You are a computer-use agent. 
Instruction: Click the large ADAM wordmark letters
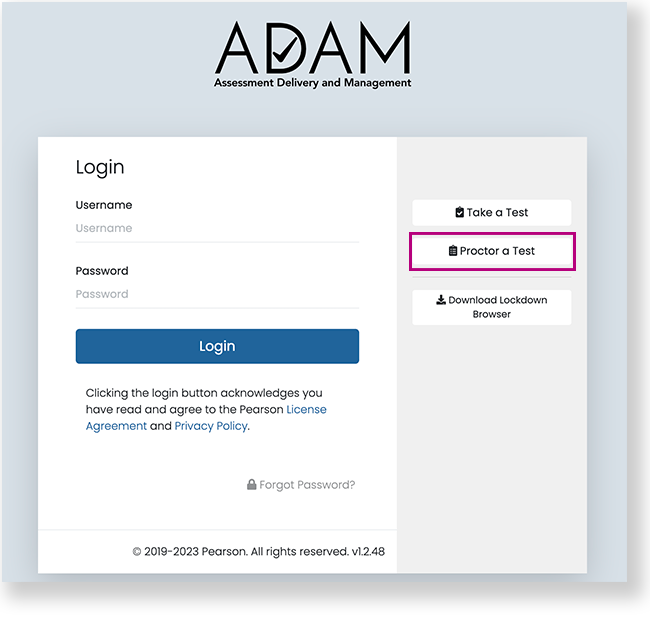pyautogui.click(x=312, y=48)
